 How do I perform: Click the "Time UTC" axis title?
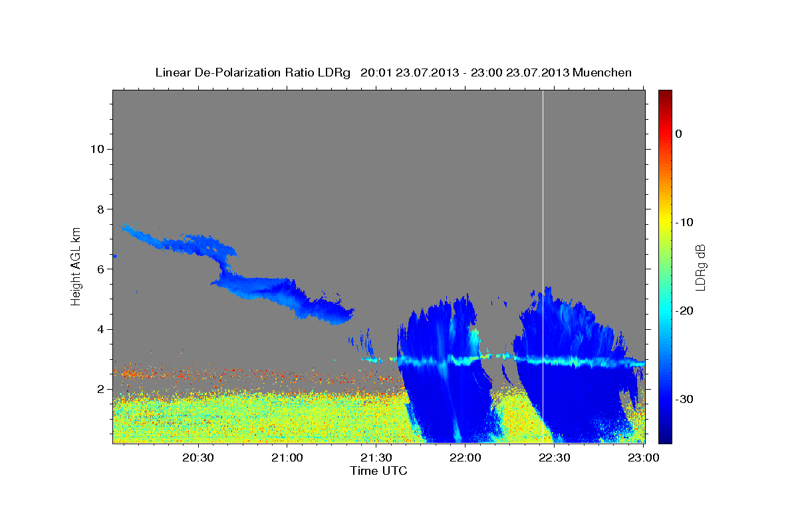pos(378,471)
